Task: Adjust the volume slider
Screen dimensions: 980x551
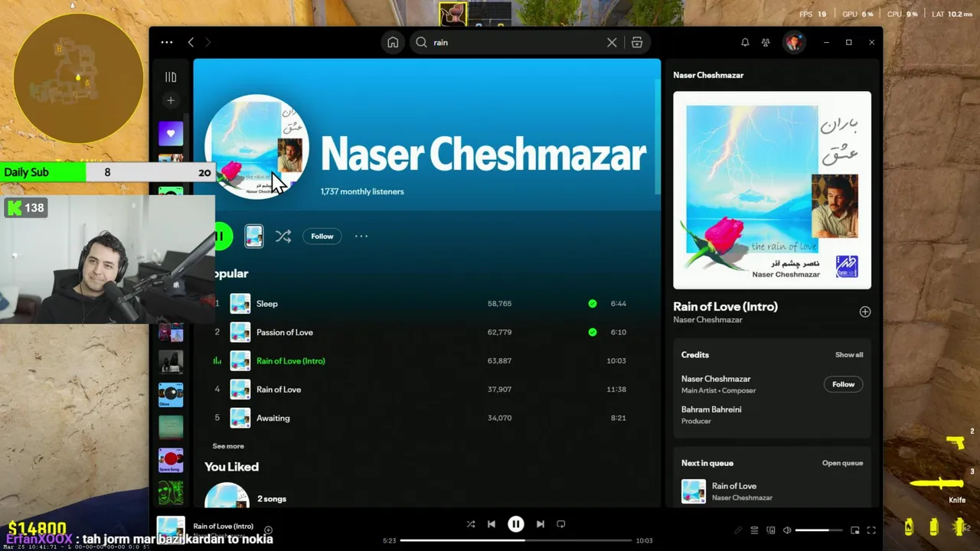Action: [x=820, y=530]
